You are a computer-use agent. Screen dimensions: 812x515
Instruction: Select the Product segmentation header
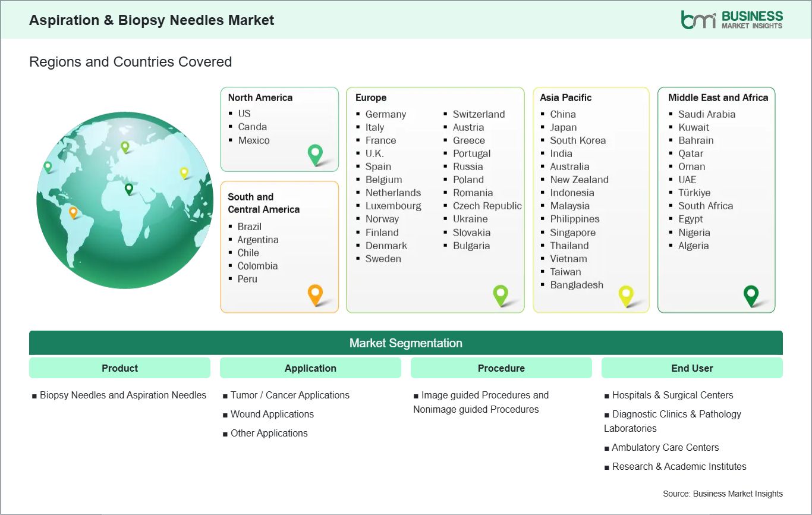(119, 368)
